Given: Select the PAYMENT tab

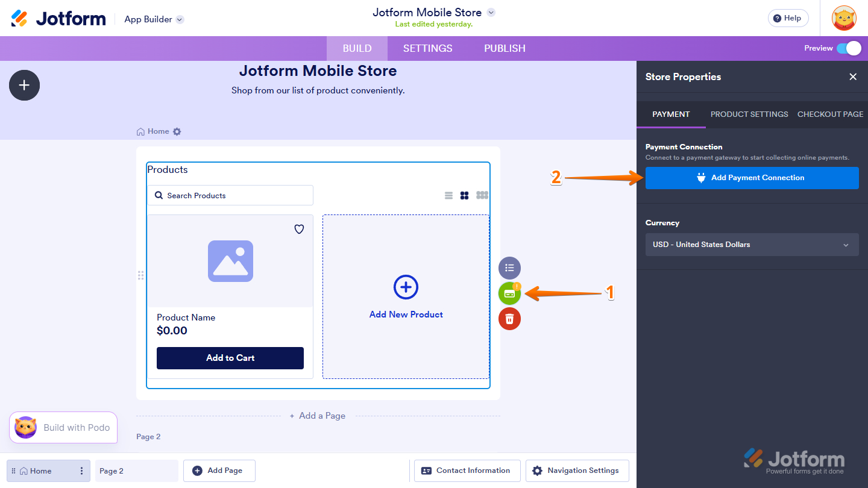Looking at the screenshot, I should (671, 114).
